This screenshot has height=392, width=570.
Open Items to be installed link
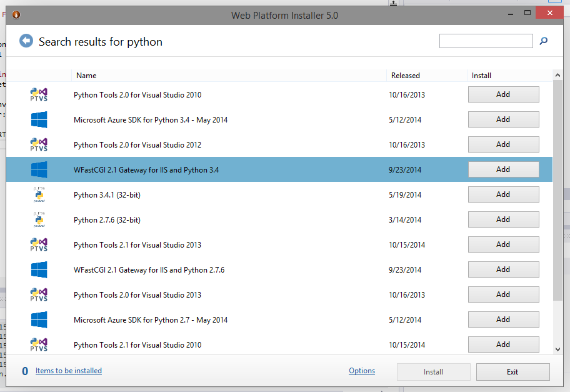[x=69, y=371]
